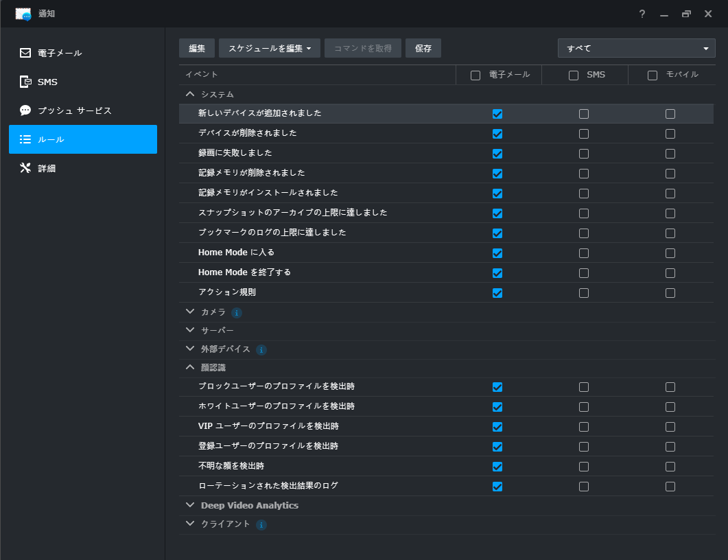Click the 詳細 wrench tools icon
The image size is (728, 560).
(25, 168)
